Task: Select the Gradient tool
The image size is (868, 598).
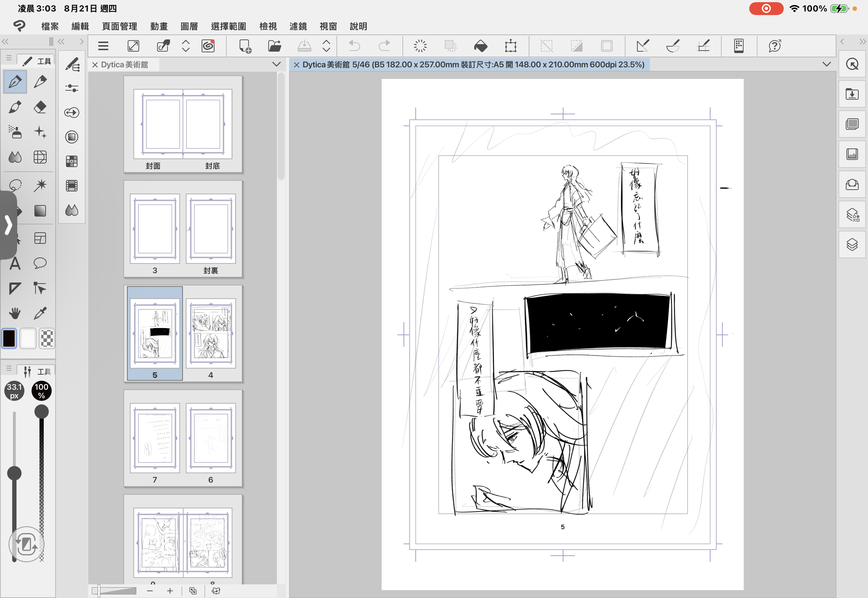Action: tap(40, 210)
